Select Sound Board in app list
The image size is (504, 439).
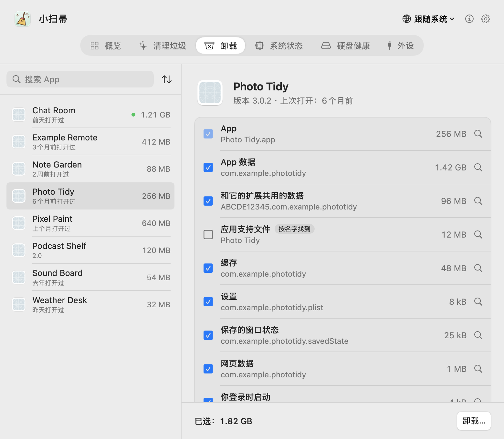90,277
